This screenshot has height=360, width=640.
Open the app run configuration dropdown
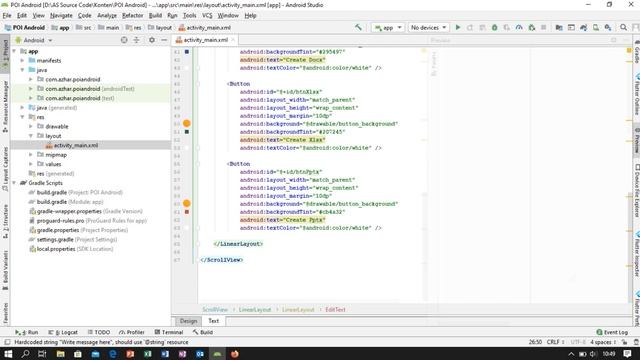(388, 27)
